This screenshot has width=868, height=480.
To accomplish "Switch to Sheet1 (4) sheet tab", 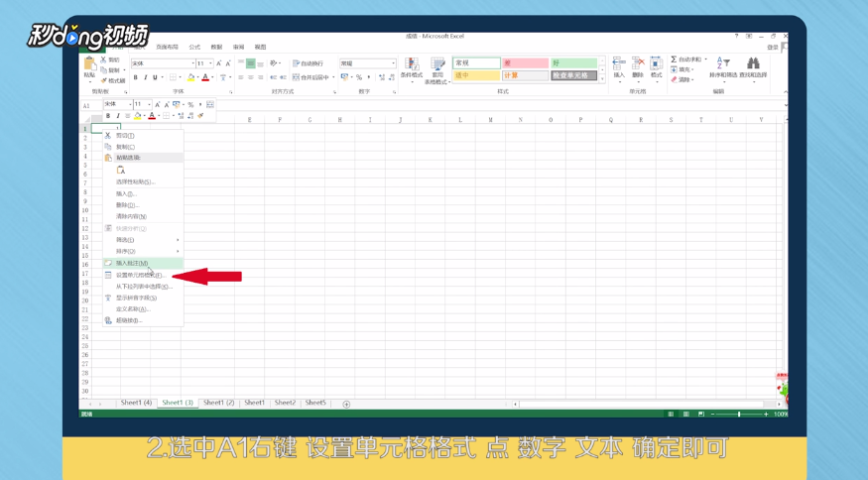I will [x=136, y=403].
